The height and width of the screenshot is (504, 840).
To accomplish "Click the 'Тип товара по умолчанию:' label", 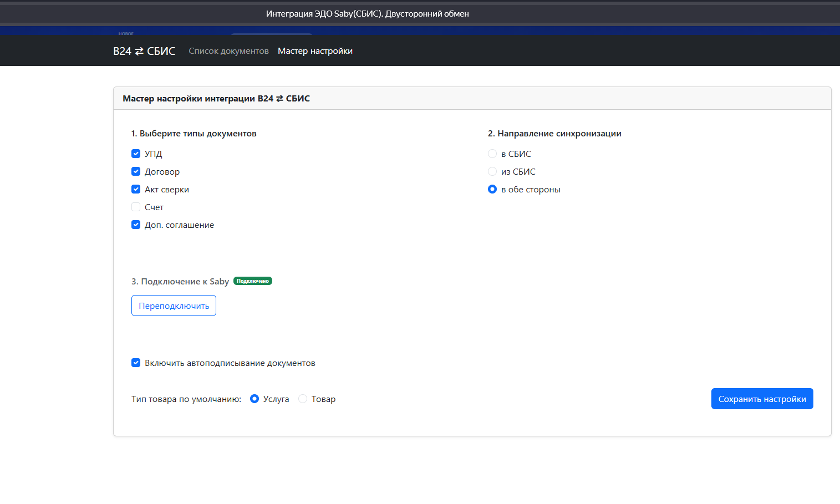I will pyautogui.click(x=186, y=399).
